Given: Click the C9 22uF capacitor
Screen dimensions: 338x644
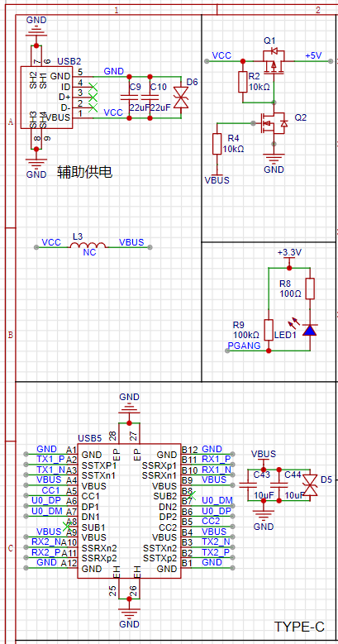Looking at the screenshot, I should [x=129, y=98].
